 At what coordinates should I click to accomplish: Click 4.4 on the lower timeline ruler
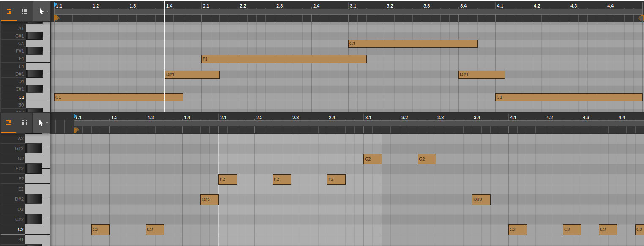click(622, 118)
